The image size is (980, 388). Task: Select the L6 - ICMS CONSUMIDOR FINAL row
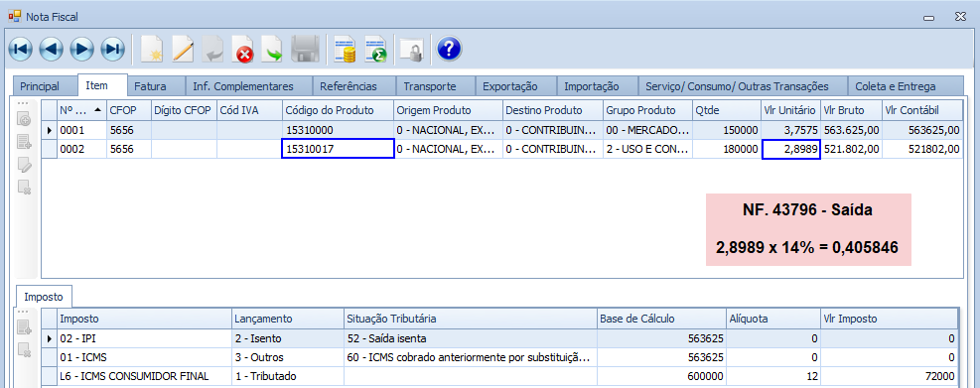click(499, 377)
